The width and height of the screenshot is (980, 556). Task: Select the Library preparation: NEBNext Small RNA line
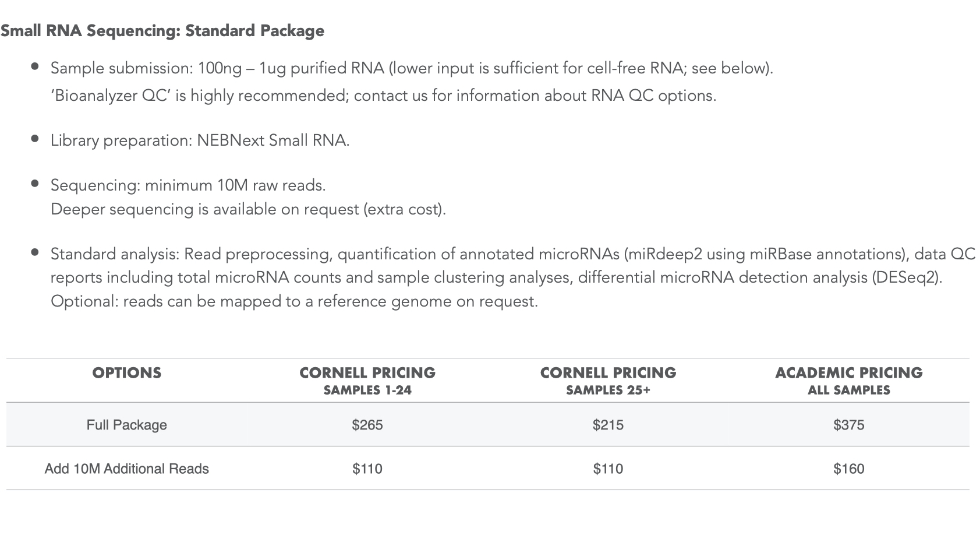coord(200,140)
